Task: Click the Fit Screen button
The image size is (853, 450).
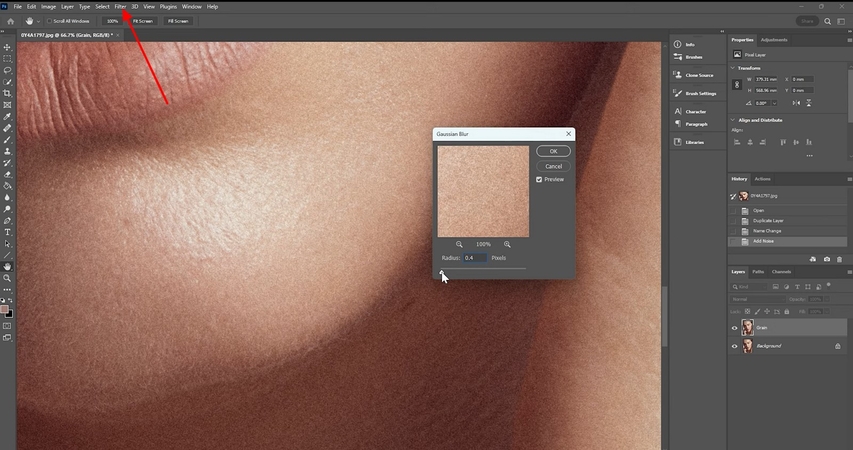Action: click(x=143, y=21)
